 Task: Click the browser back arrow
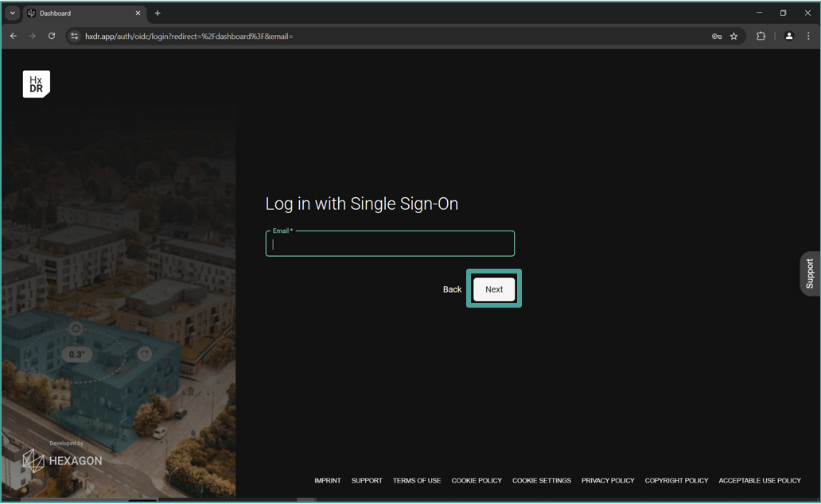14,36
